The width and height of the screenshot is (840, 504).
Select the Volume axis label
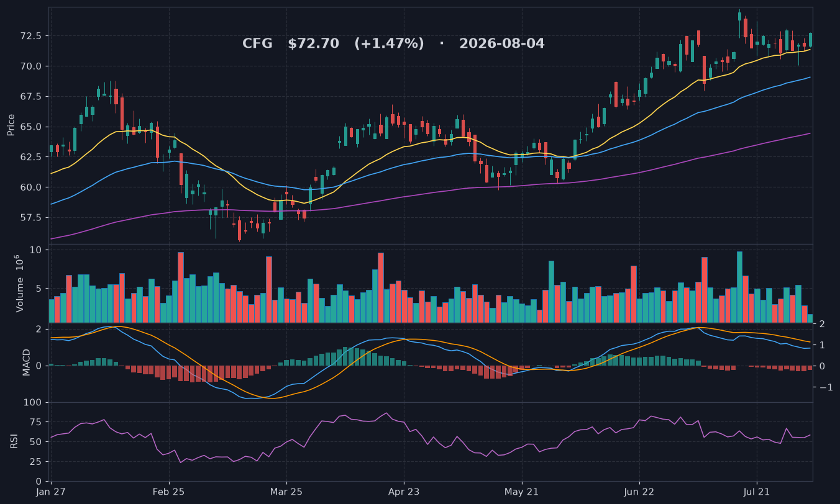19,283
